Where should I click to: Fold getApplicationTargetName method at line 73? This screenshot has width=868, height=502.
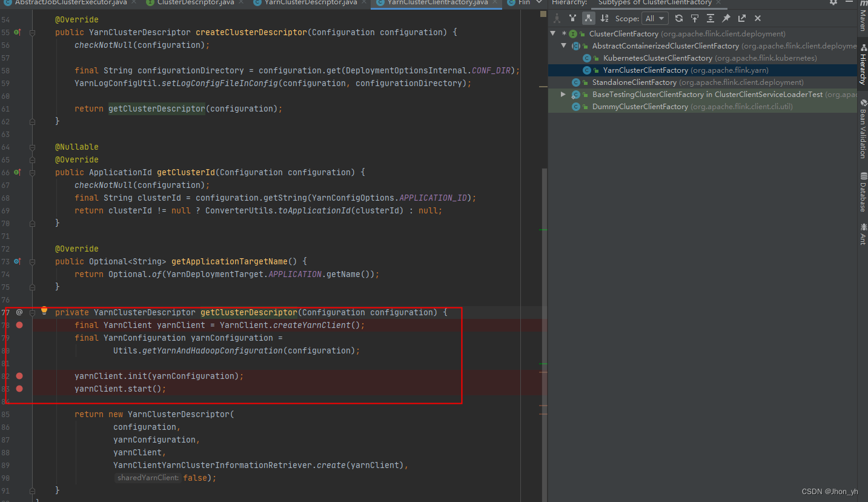(33, 261)
